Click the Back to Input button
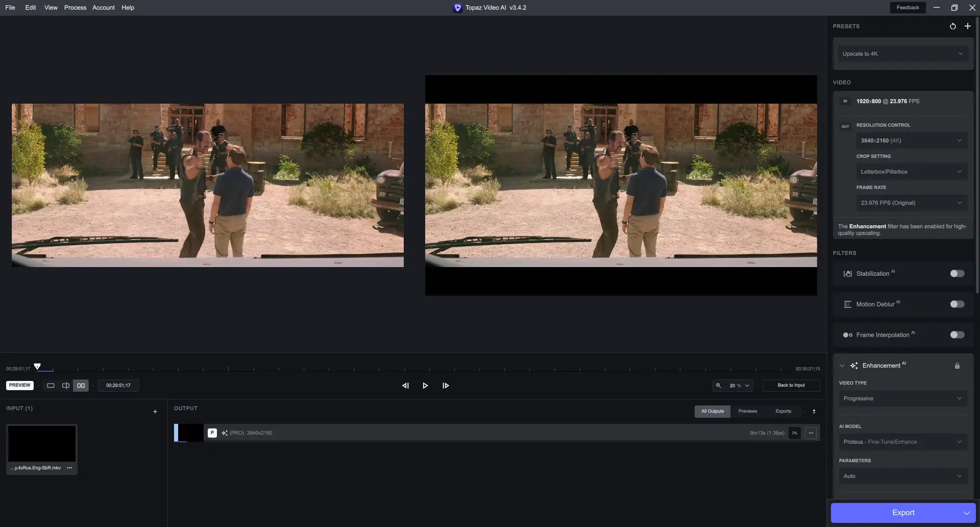980x527 pixels. 791,386
